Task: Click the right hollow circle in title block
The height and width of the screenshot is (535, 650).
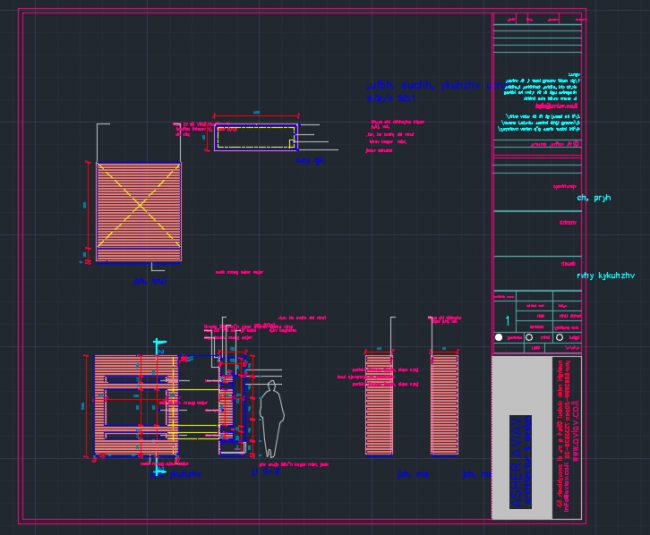Action: point(557,338)
